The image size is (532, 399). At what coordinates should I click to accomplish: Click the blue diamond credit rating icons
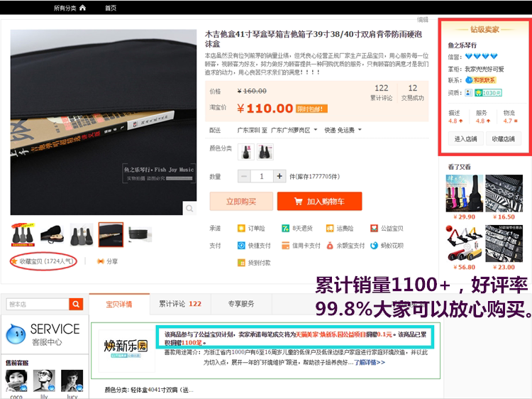click(x=481, y=56)
